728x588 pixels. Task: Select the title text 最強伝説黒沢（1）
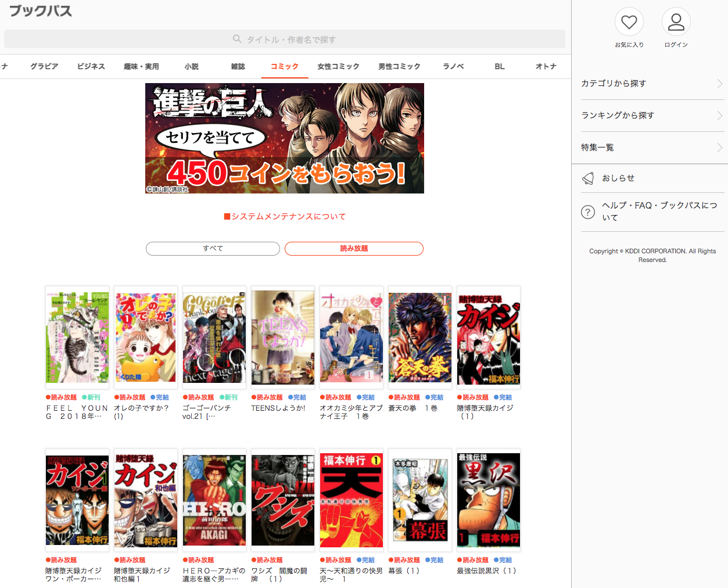point(487,571)
